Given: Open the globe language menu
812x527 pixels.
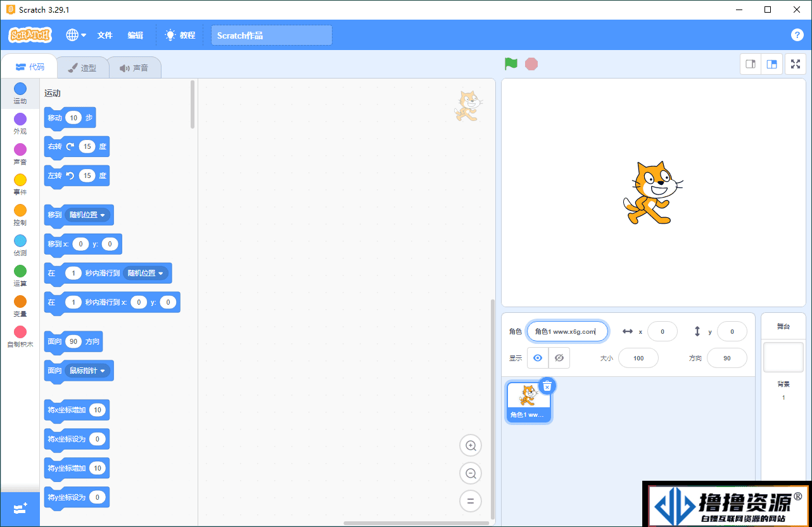Looking at the screenshot, I should (x=76, y=35).
